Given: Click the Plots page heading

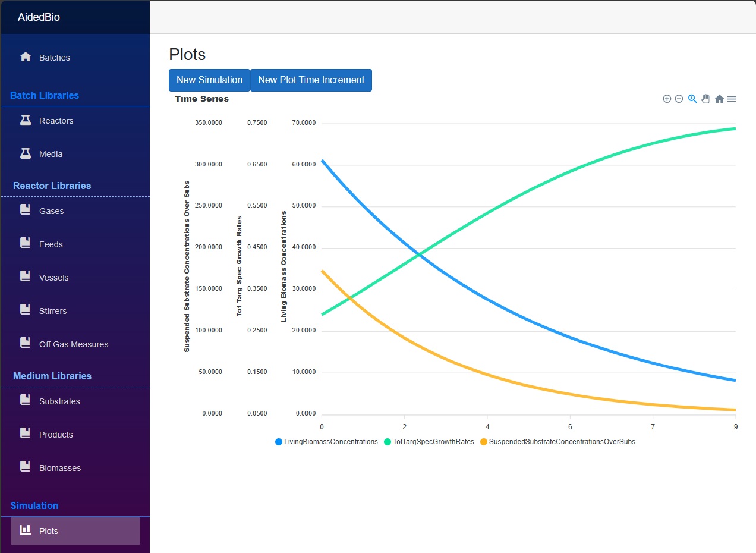Looking at the screenshot, I should (x=187, y=55).
